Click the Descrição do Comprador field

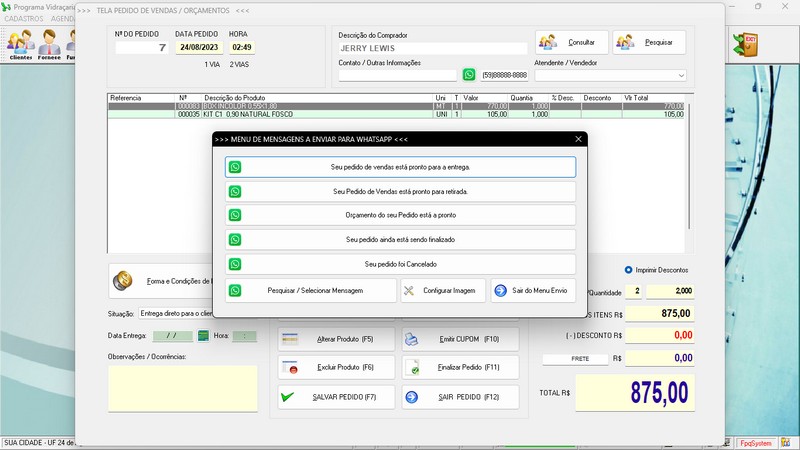click(433, 48)
